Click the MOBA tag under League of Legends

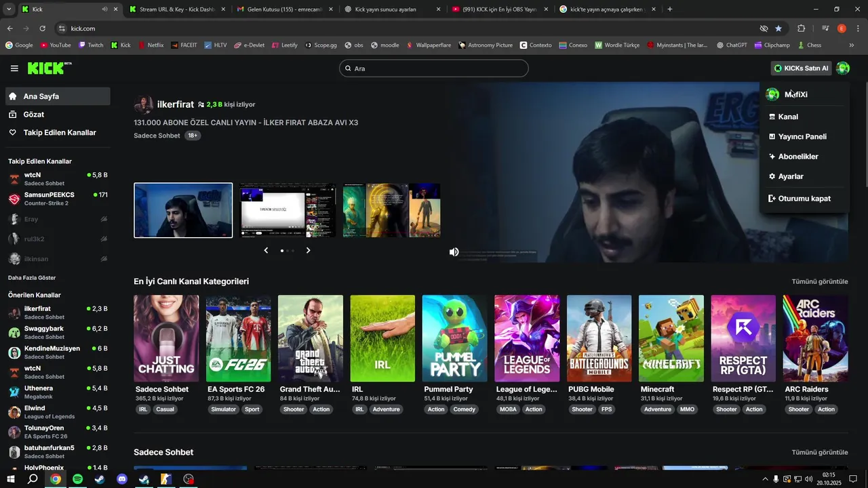508,409
